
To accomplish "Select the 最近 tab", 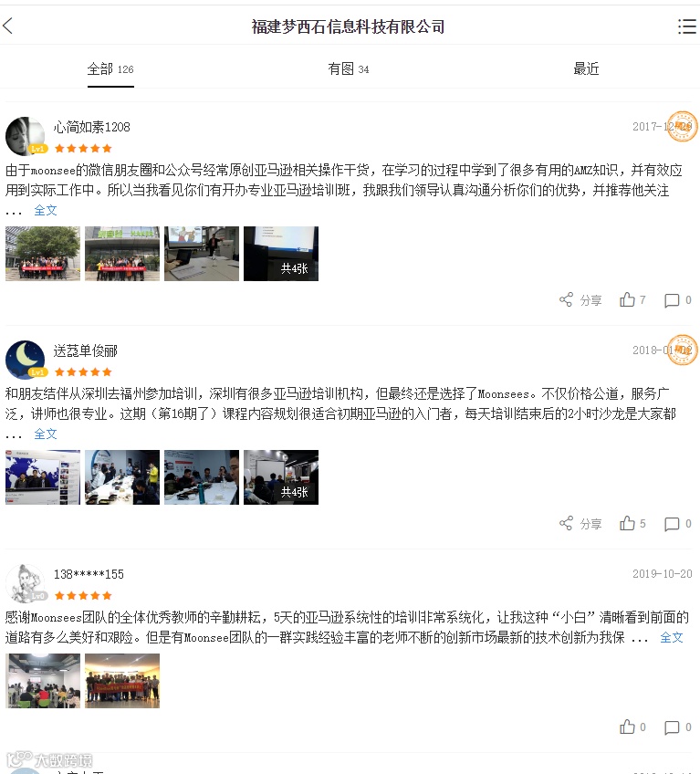I will (x=586, y=68).
